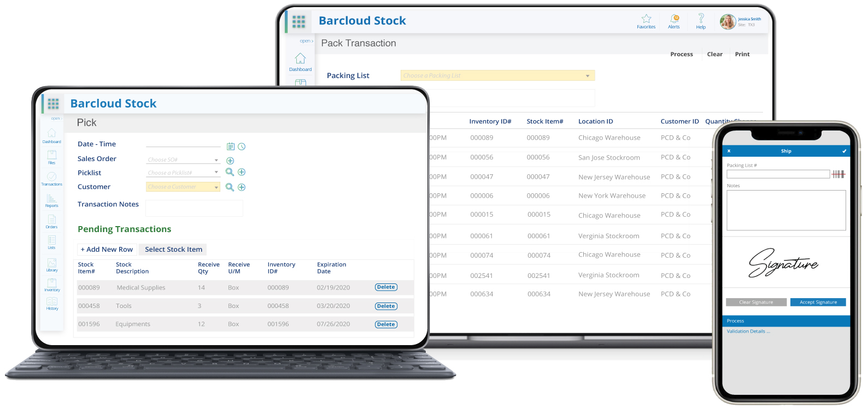The width and height of the screenshot is (868, 409).
Task: Confirm Ship with the checkmark on phone
Action: (844, 151)
